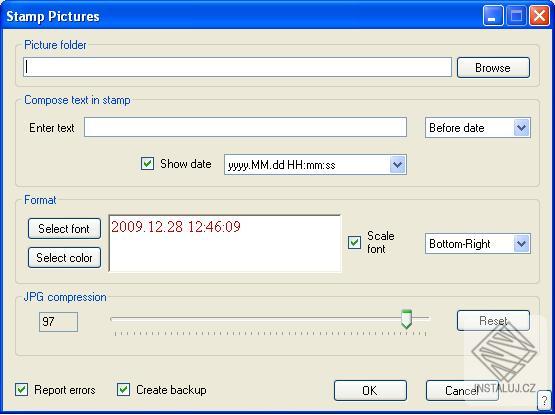Click the help question mark icon
The image size is (555, 415).
(x=544, y=401)
